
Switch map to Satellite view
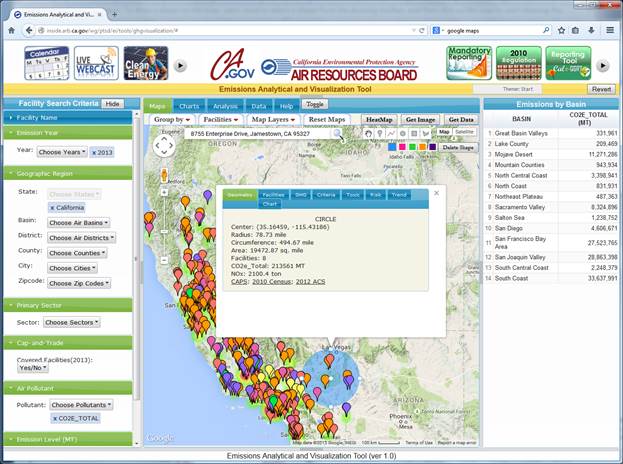465,132
